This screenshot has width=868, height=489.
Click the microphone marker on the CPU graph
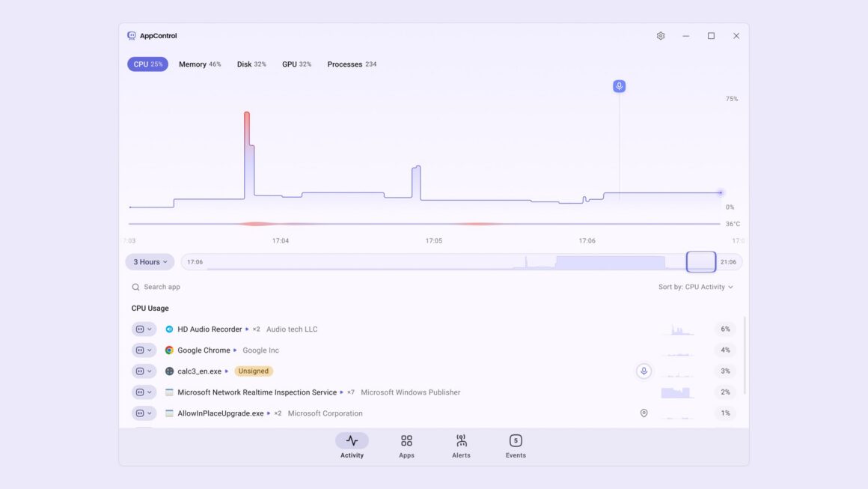[619, 86]
